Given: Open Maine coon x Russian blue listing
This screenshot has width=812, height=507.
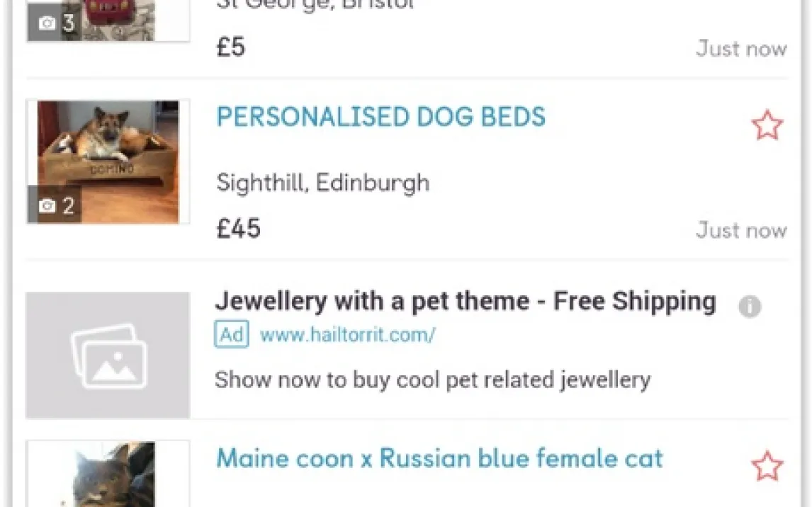Looking at the screenshot, I should 439,458.
